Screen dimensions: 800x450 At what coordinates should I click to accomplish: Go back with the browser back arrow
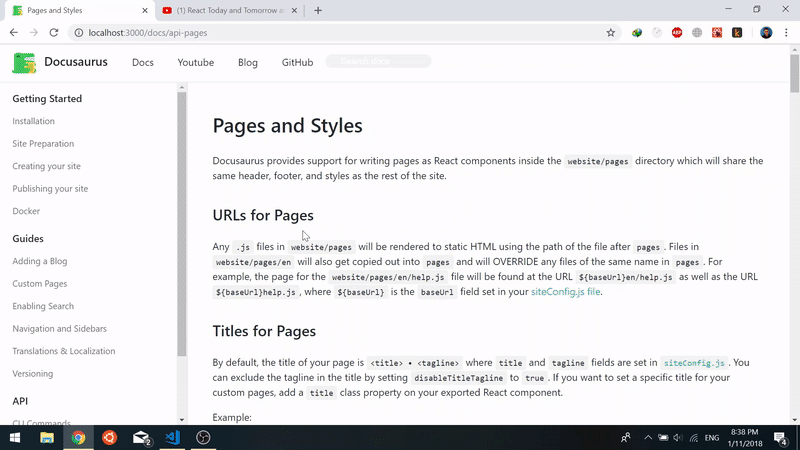14,33
